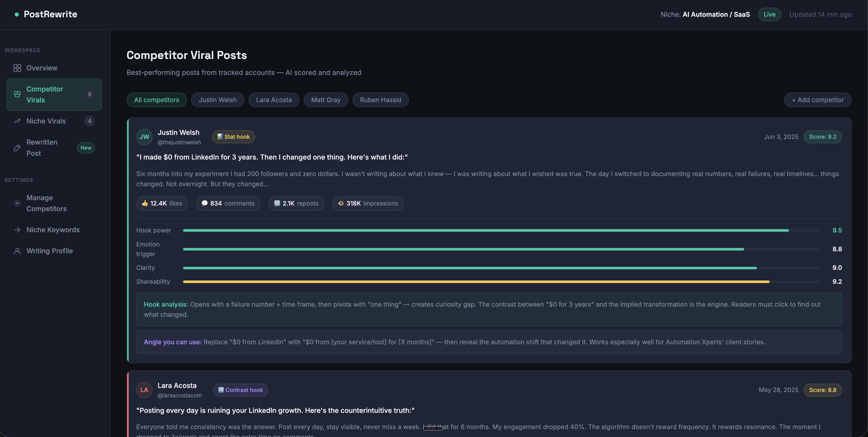Click the eye icon on 318K impressions
Viewport: 868px width, 437px height.
tap(341, 203)
